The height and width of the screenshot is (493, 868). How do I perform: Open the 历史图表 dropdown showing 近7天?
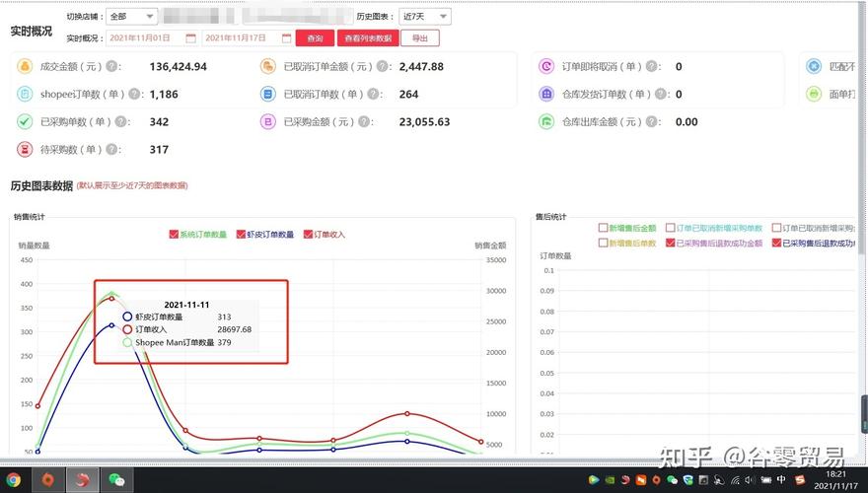point(424,17)
